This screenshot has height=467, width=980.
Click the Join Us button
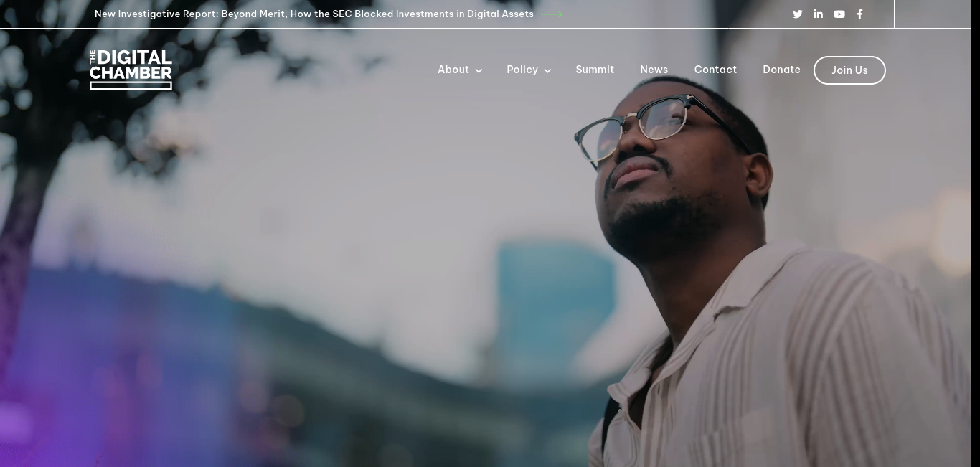[x=849, y=70]
